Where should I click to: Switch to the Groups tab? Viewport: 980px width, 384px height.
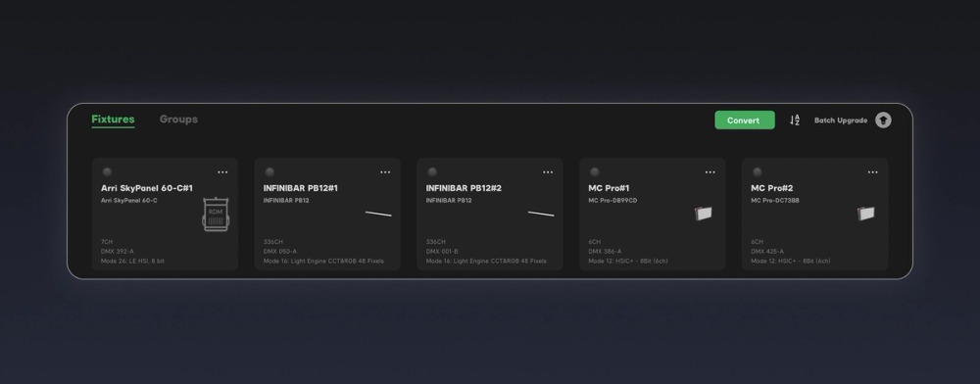[x=178, y=120]
